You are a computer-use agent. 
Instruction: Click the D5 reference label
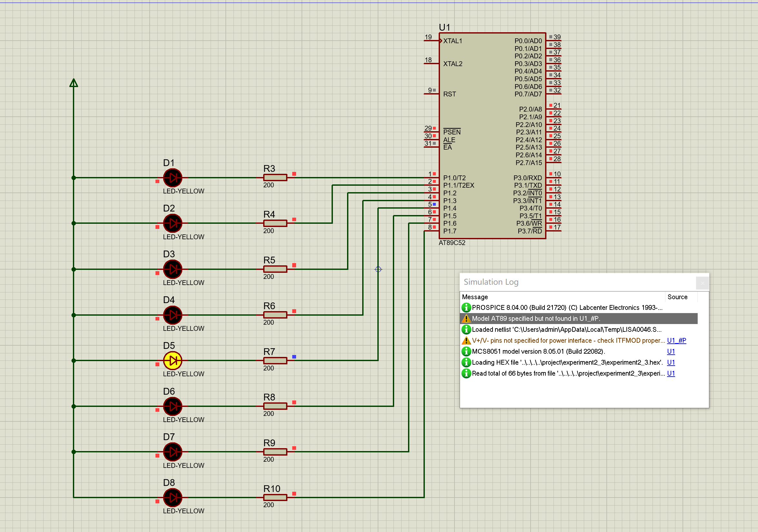pyautogui.click(x=169, y=345)
